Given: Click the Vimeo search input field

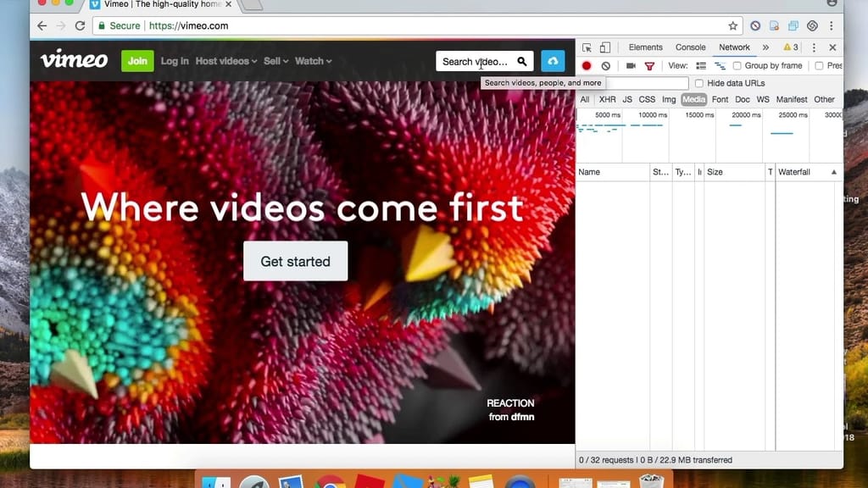Looking at the screenshot, I should tap(476, 61).
